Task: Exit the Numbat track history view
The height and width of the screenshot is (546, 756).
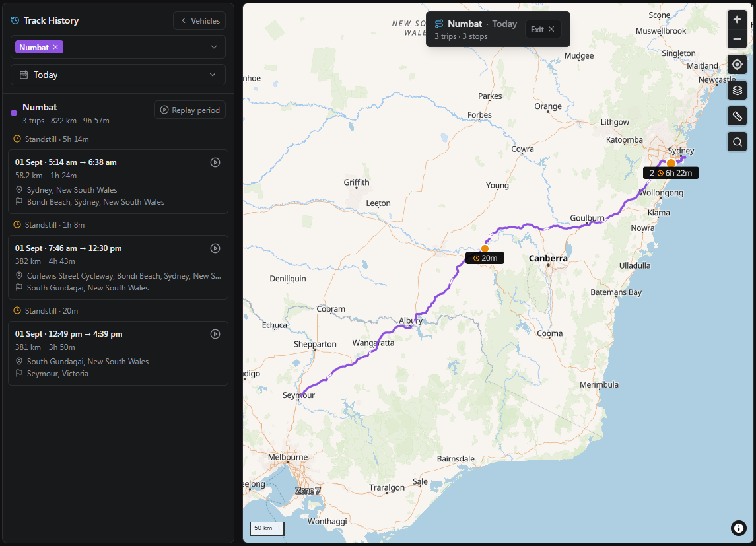Action: (x=543, y=30)
